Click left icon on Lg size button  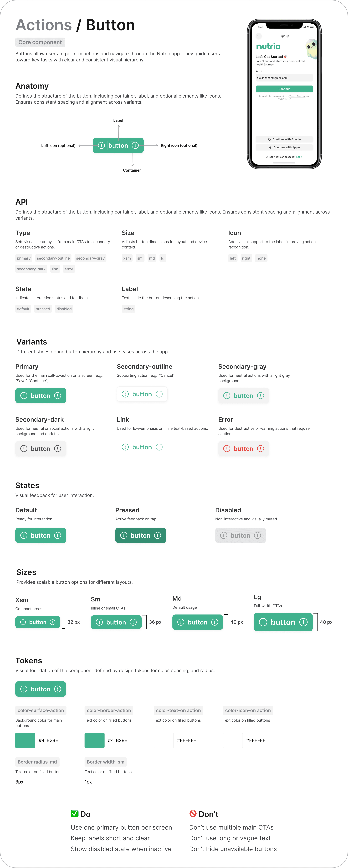(263, 622)
